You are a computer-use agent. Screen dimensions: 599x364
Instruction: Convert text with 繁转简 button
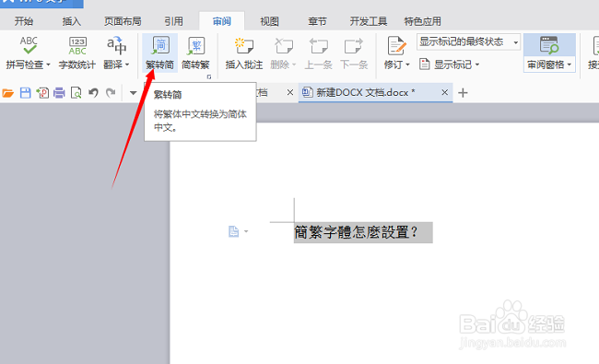tap(160, 53)
